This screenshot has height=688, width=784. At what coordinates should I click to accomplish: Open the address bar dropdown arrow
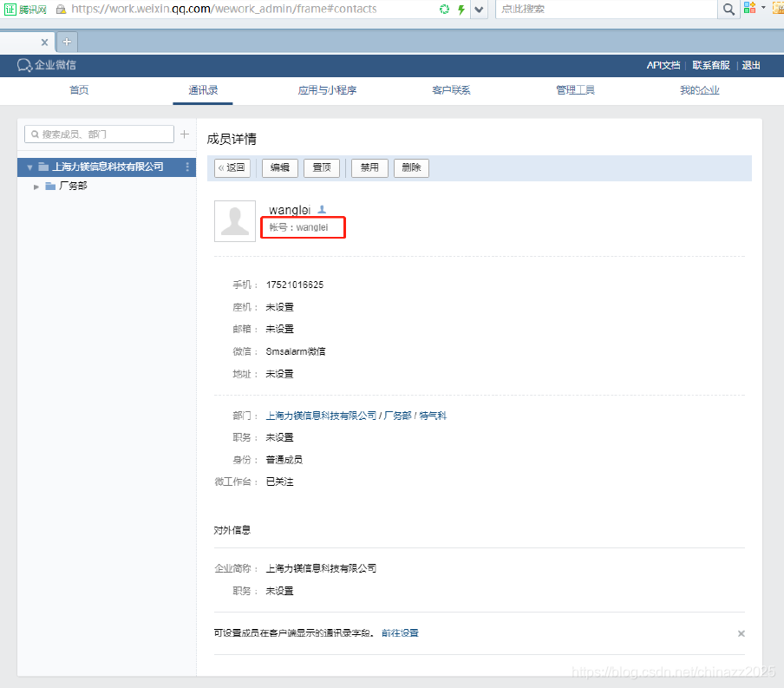[x=479, y=9]
